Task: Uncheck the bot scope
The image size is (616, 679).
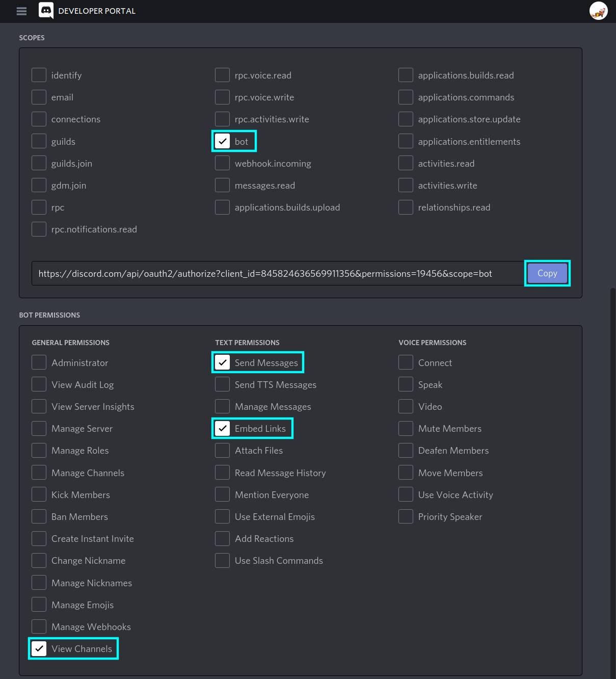Action: click(222, 141)
